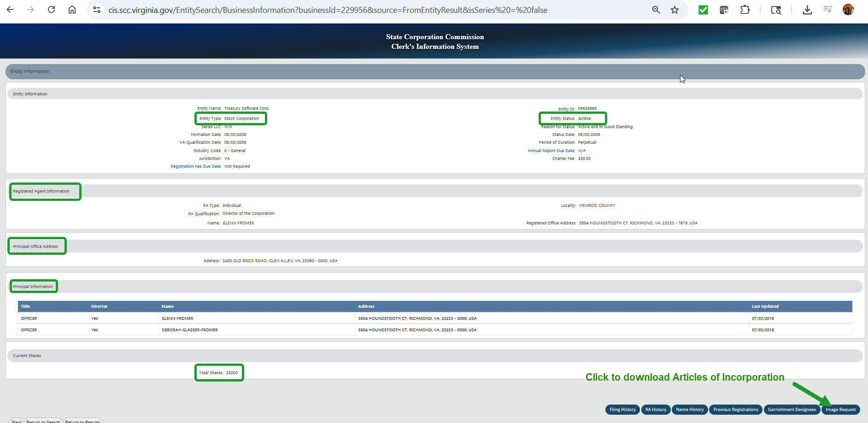Click the zoom magnifier icon in address bar
Image resolution: width=868 pixels, height=423 pixels.
(656, 10)
